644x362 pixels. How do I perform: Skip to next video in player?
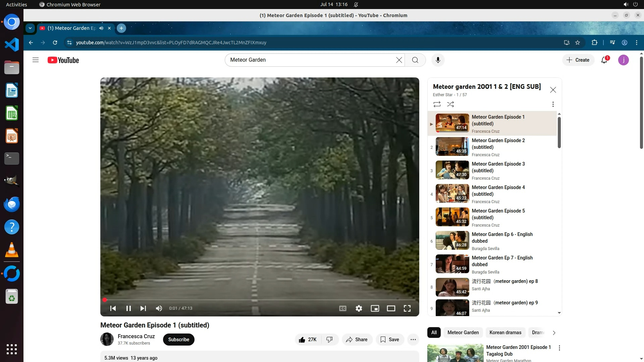tap(143, 308)
